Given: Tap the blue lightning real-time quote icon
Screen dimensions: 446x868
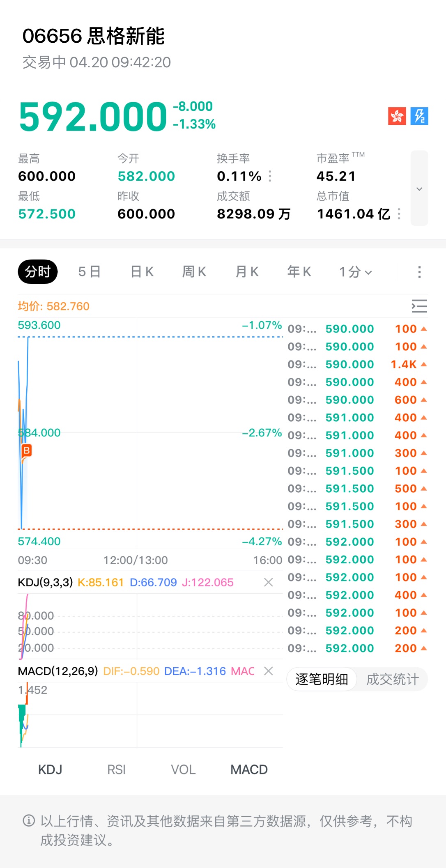Looking at the screenshot, I should pos(419,116).
